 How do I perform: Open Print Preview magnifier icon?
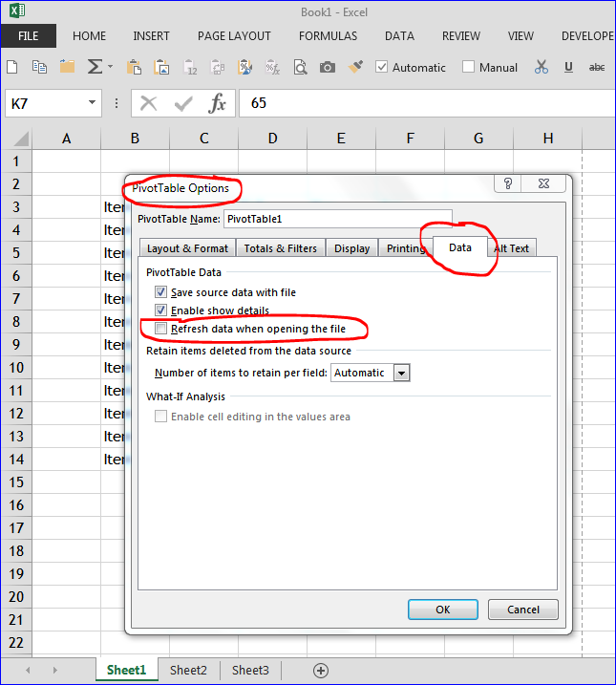coord(301,67)
